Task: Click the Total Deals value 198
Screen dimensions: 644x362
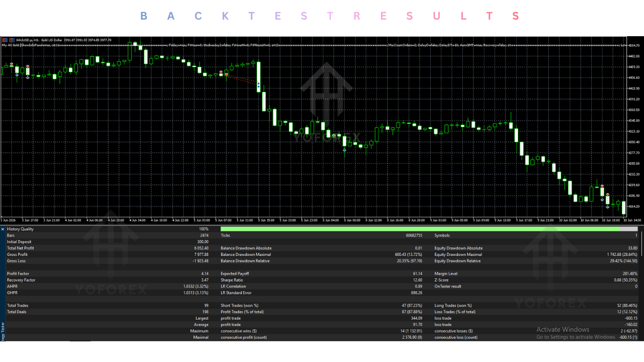Action: click(x=206, y=312)
